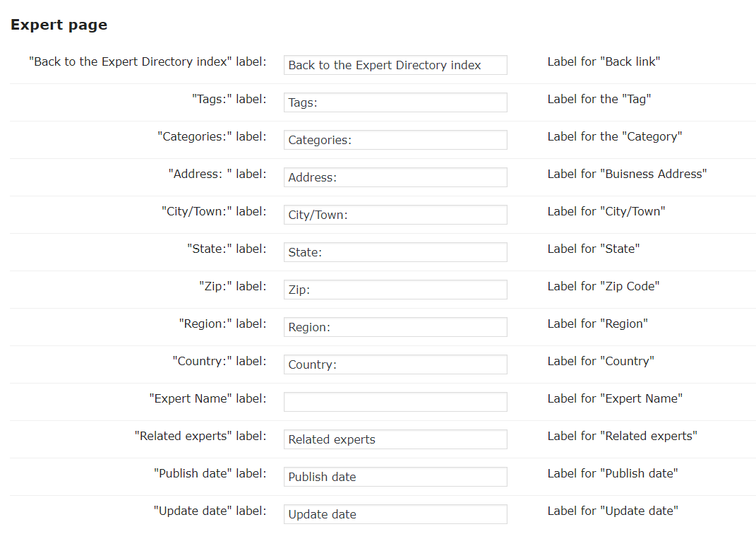Focus the State: label input

tap(395, 252)
